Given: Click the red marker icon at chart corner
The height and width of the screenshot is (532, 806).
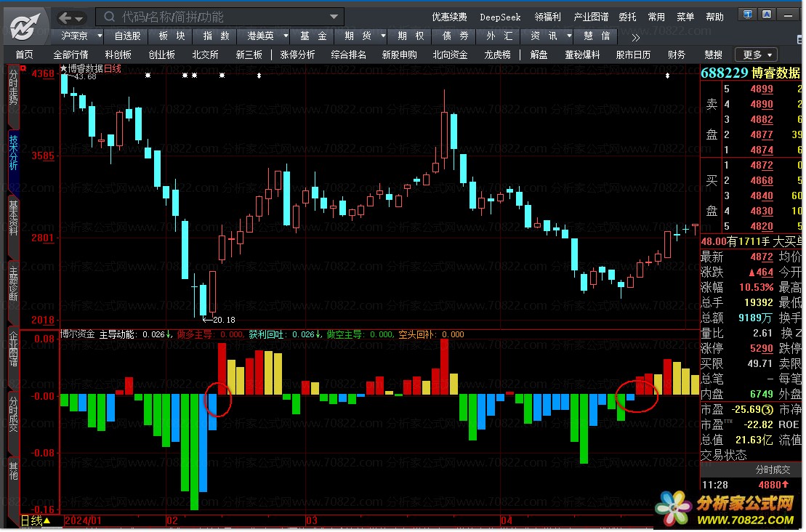Looking at the screenshot, I should [23, 68].
